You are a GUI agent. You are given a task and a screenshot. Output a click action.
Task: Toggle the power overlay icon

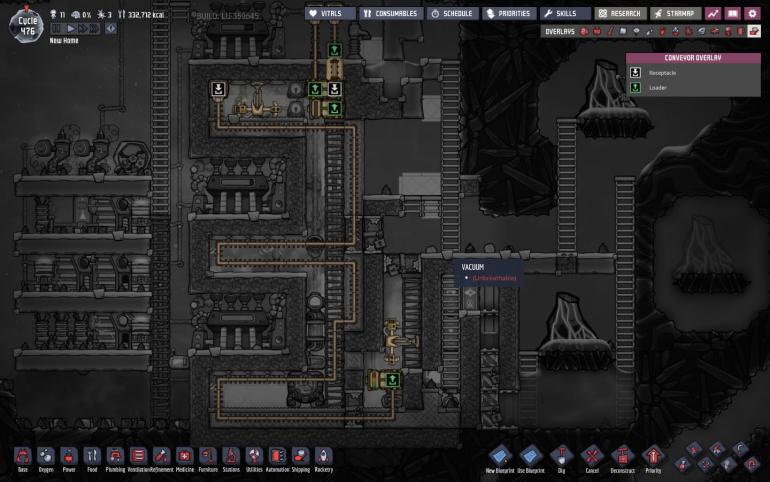click(598, 32)
